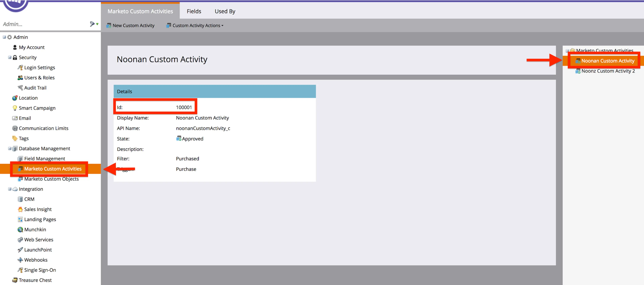Click the LaunchPoint rocket icon
644x285 pixels.
pos(20,250)
